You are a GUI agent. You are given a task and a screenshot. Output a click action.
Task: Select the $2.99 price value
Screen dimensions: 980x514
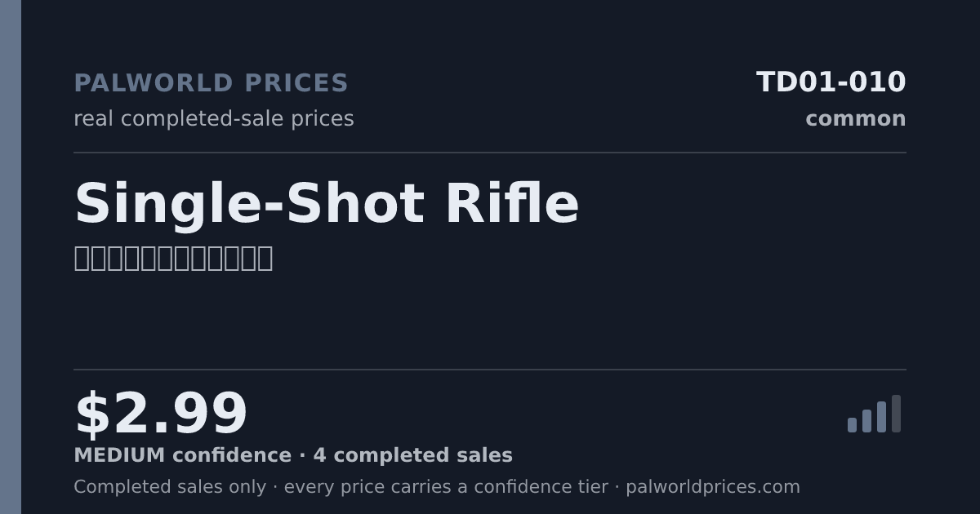pos(161,414)
